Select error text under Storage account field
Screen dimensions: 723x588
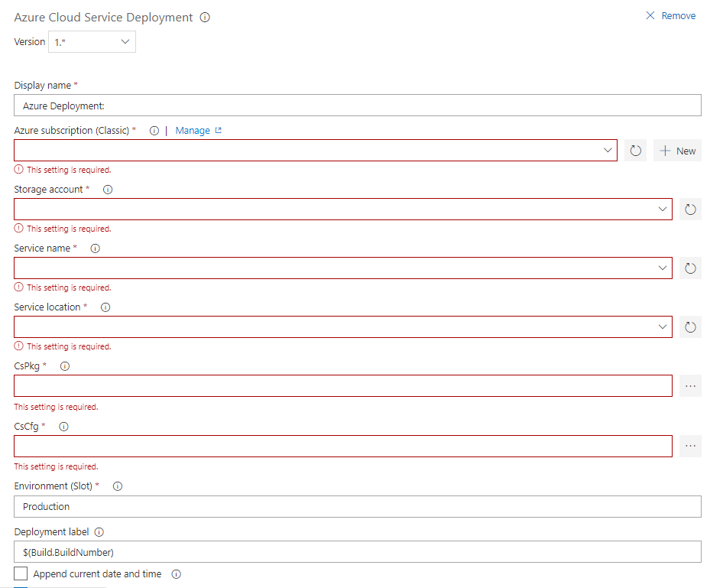pyautogui.click(x=69, y=229)
